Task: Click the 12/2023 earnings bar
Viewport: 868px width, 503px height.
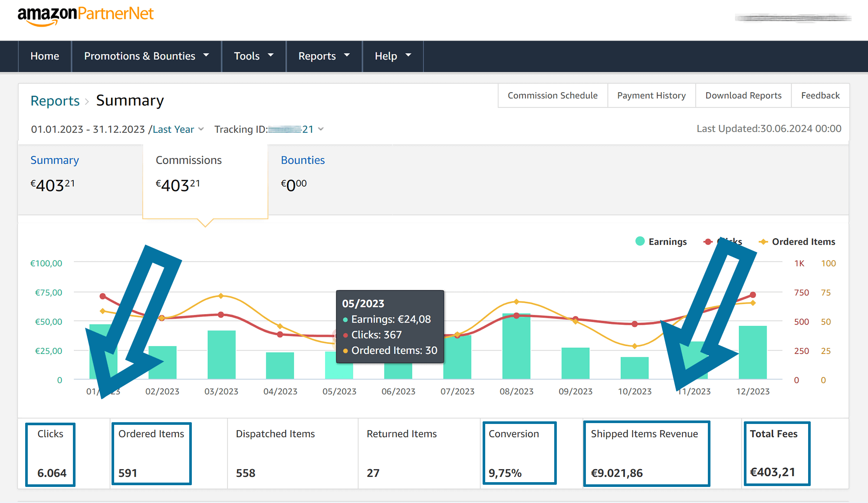Action: [753, 352]
